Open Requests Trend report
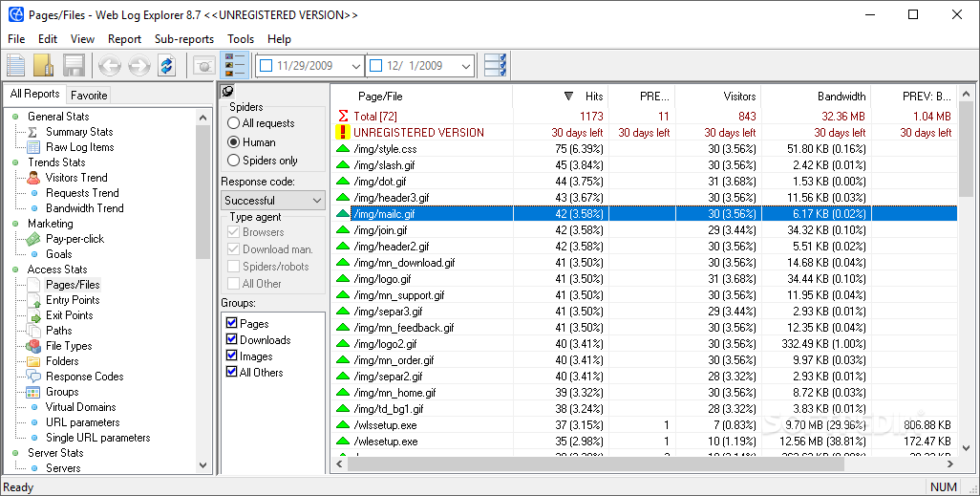This screenshot has height=496, width=980. click(82, 193)
